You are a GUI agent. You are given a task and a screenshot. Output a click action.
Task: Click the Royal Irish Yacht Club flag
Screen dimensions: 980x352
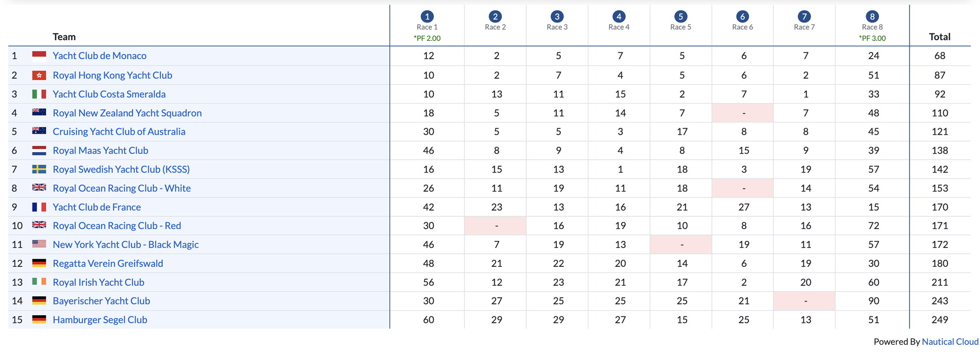(39, 282)
